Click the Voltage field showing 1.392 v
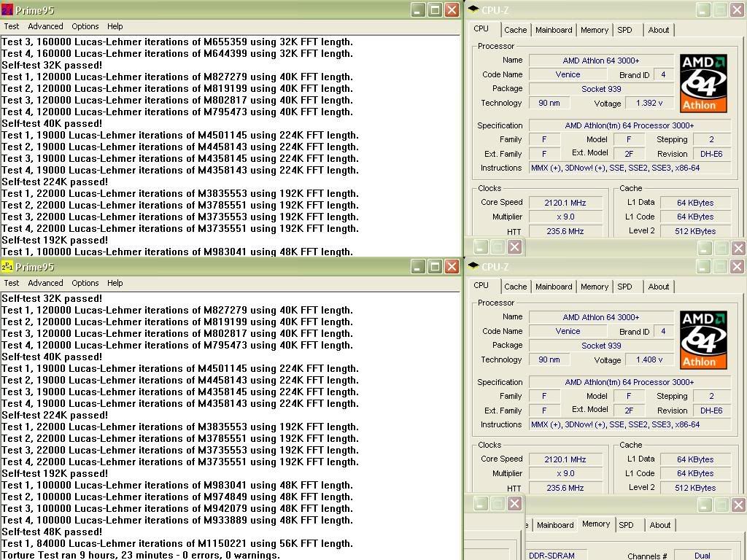Screen dimensions: 747x560 (649, 103)
